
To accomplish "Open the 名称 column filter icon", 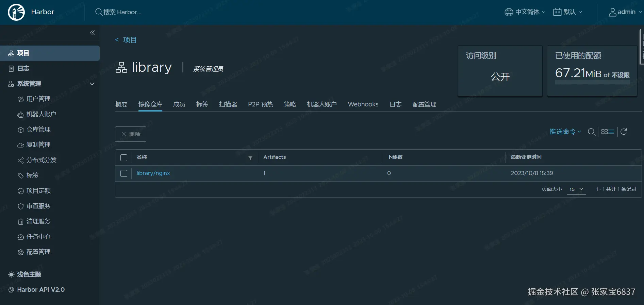I will [250, 158].
